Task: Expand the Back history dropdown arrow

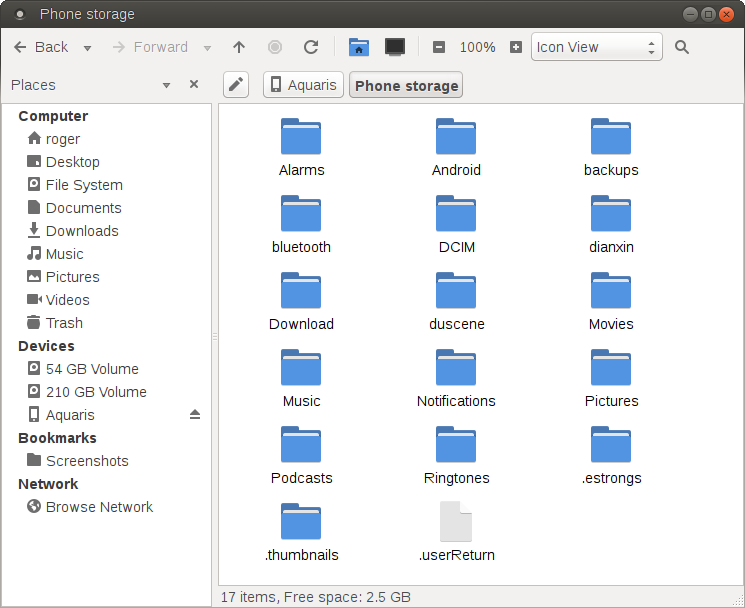Action: (x=87, y=48)
